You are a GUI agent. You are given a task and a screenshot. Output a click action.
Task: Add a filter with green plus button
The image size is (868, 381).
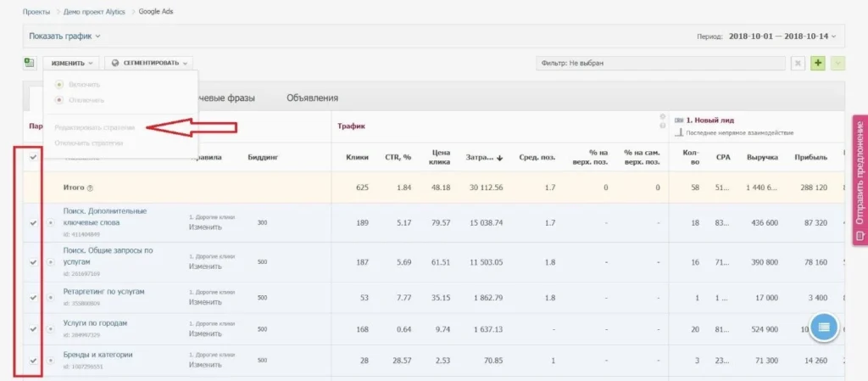[818, 63]
